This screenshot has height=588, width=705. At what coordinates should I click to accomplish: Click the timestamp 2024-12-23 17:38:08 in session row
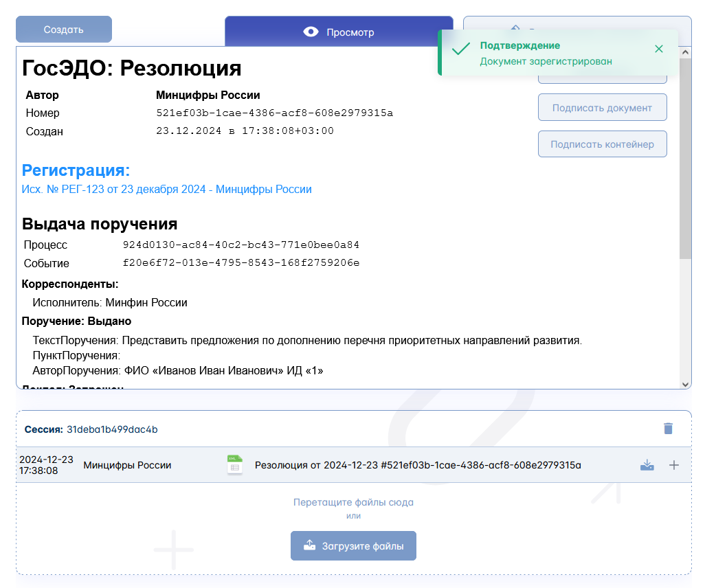coord(46,465)
